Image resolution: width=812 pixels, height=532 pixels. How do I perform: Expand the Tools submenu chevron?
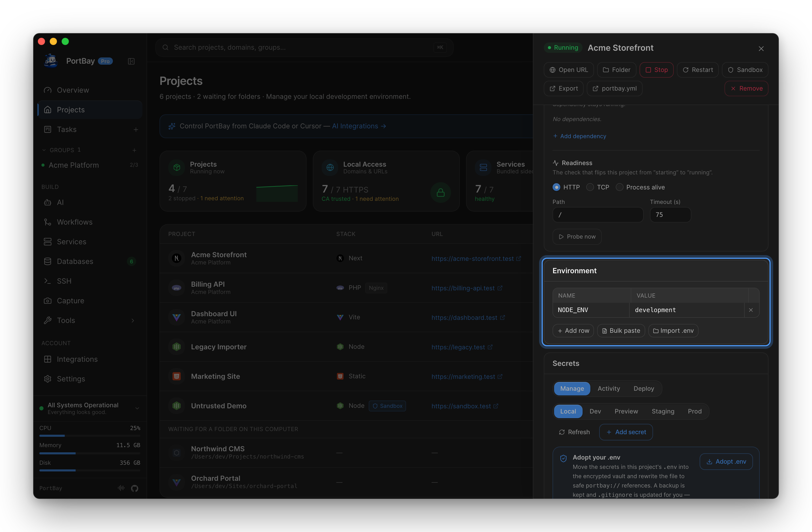pyautogui.click(x=133, y=320)
